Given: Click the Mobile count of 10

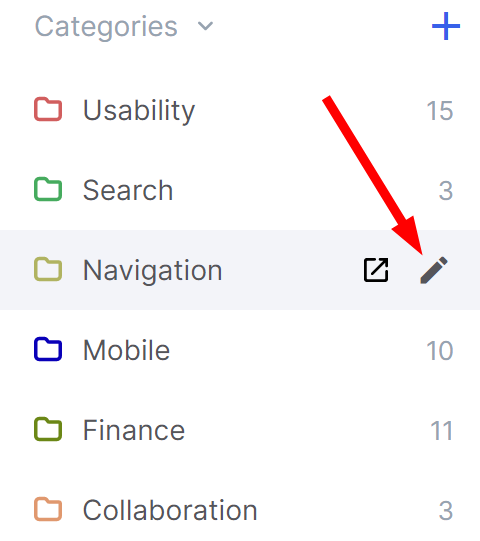Looking at the screenshot, I should pyautogui.click(x=440, y=351).
